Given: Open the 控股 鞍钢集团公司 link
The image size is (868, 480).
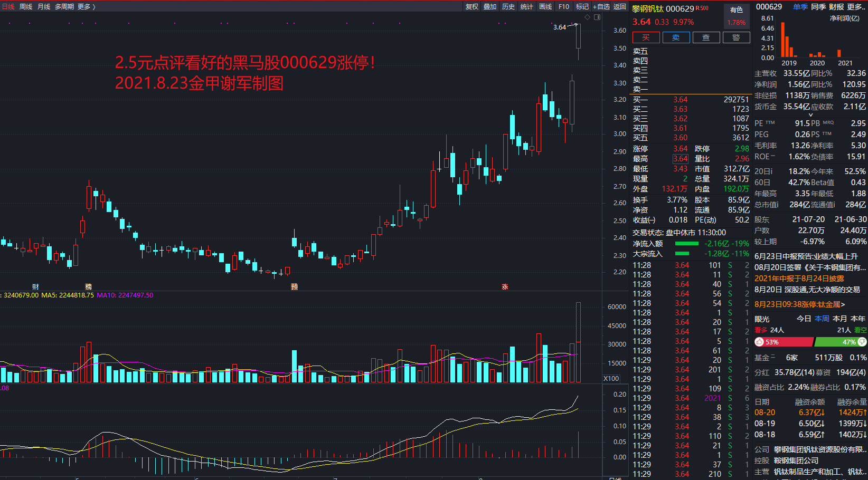Looking at the screenshot, I should coord(787,460).
